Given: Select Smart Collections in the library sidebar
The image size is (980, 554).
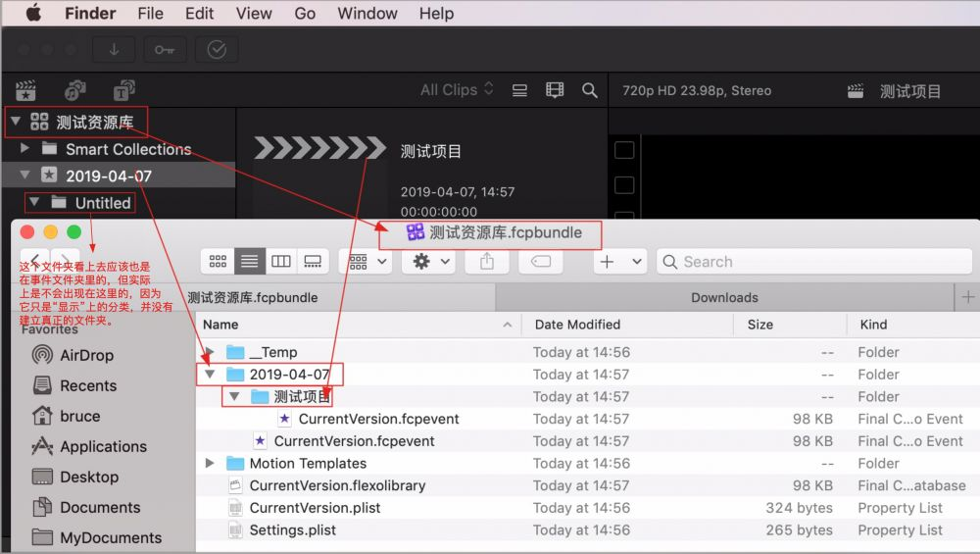Looking at the screenshot, I should pos(128,149).
